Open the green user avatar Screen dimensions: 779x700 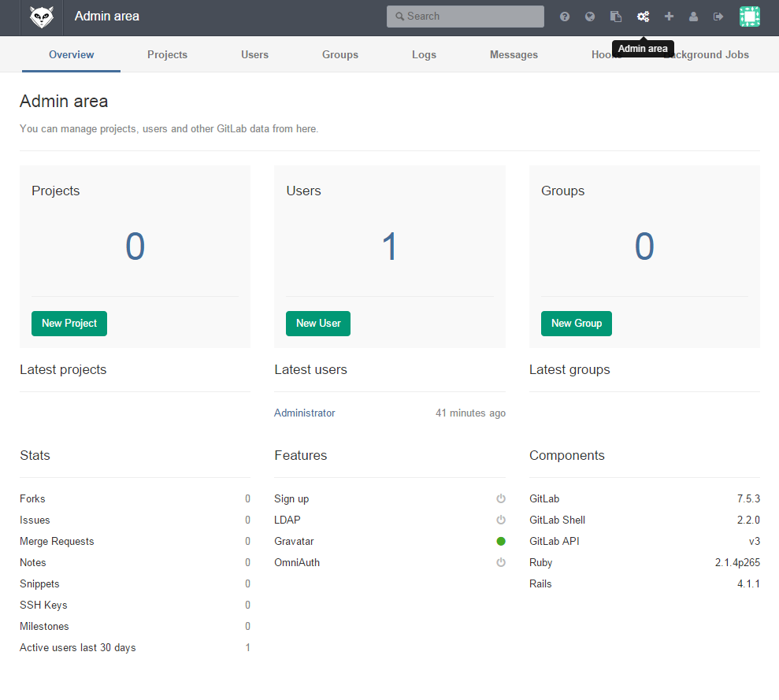(x=749, y=17)
